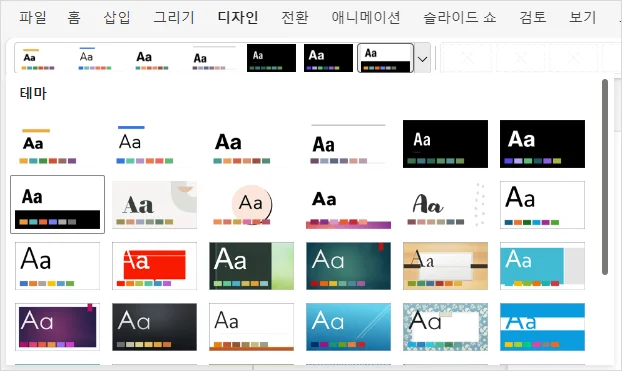Choose the floral-patterned border theme

445,327
